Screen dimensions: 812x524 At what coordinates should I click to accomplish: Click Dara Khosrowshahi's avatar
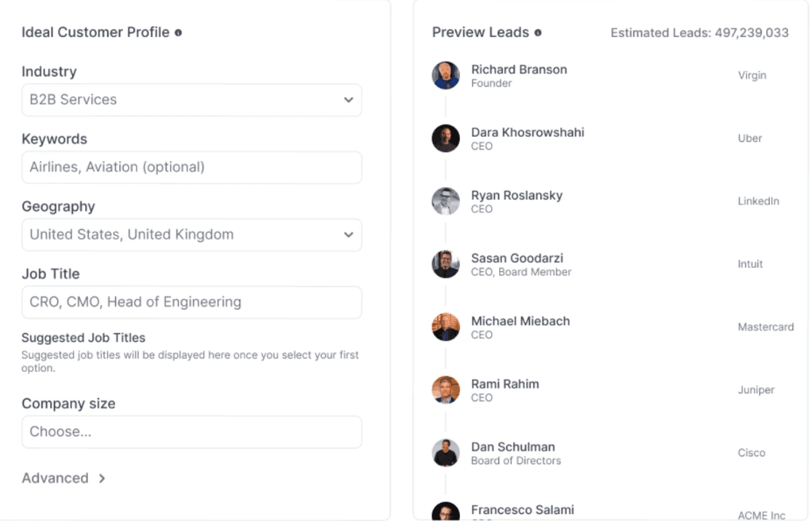click(445, 138)
